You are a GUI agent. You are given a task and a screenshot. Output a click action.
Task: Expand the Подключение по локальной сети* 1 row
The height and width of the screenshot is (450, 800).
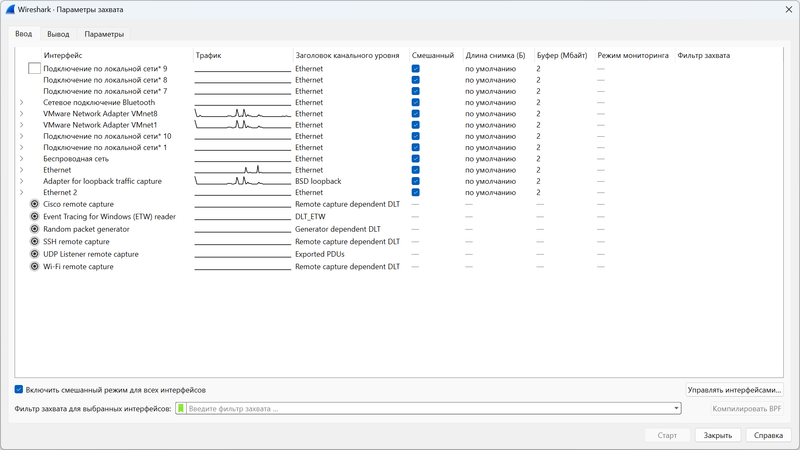[x=21, y=147]
